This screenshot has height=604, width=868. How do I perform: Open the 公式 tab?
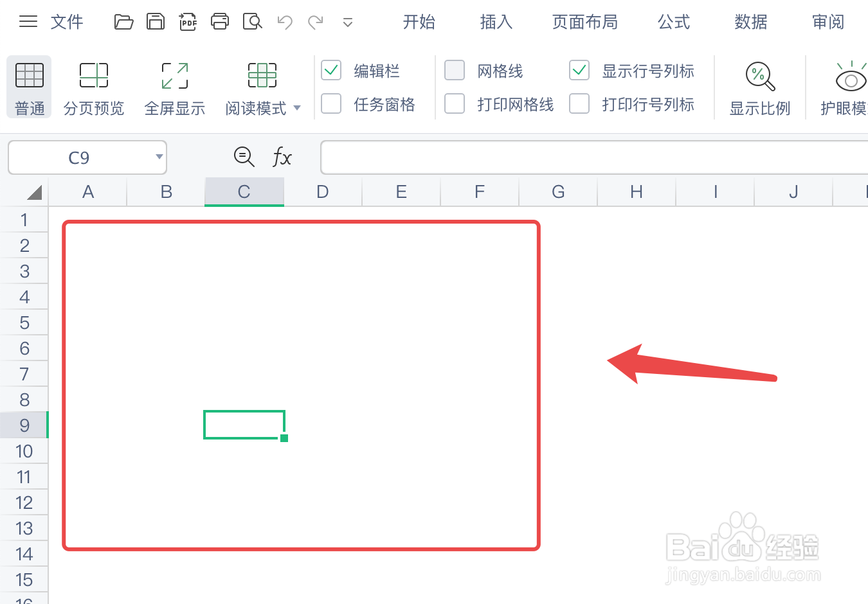[x=674, y=22]
